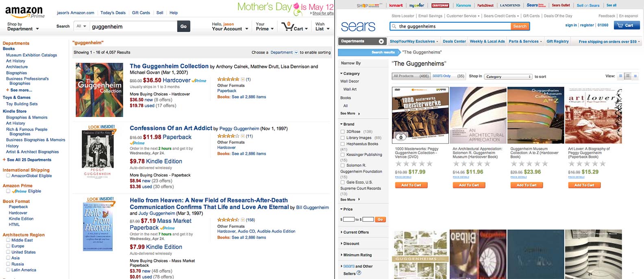Expand the Minimum Rating filter section
The width and height of the screenshot is (644, 279).
(357, 255)
